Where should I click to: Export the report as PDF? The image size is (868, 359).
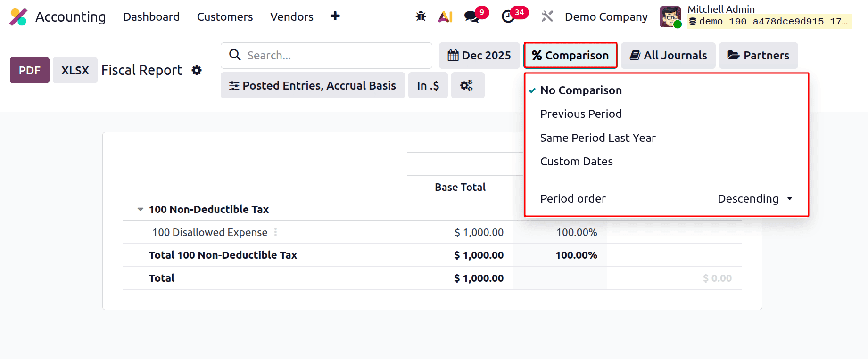pyautogui.click(x=30, y=70)
